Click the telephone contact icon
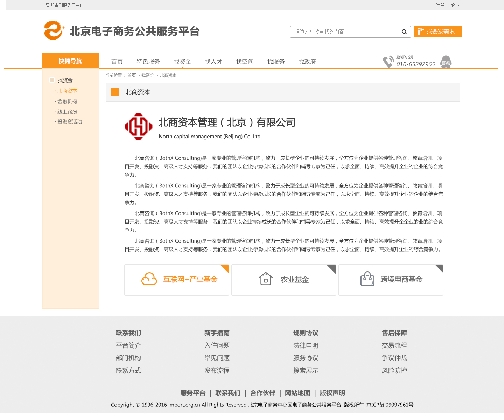 [x=388, y=62]
